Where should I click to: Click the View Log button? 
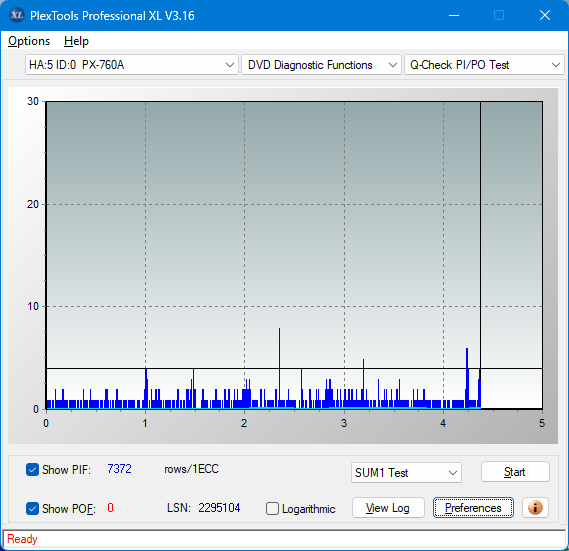(x=388, y=508)
